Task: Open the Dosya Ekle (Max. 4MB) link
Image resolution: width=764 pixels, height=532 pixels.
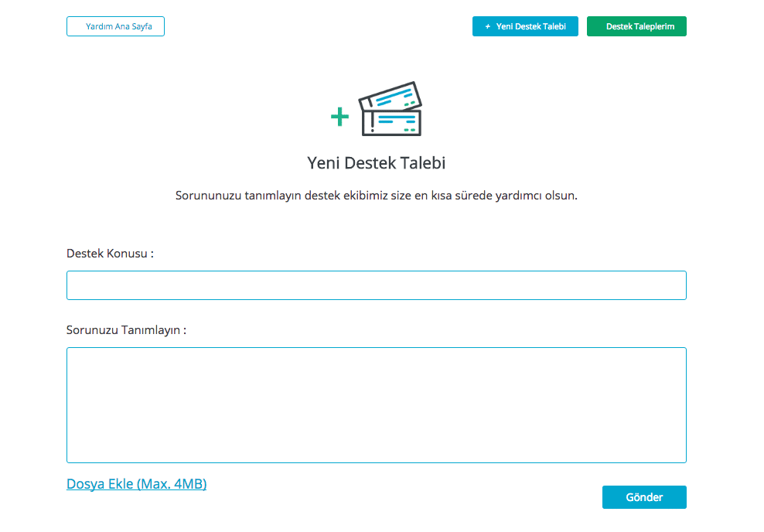Action: pos(136,484)
